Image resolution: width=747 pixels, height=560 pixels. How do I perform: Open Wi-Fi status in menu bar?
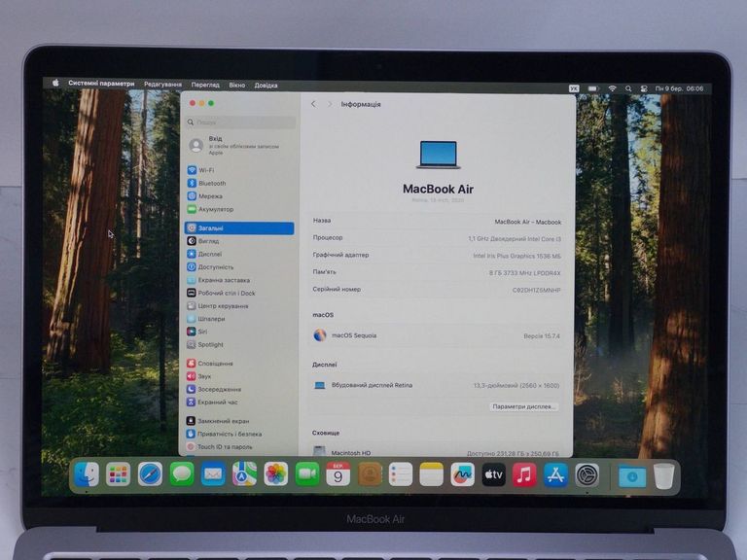(612, 88)
